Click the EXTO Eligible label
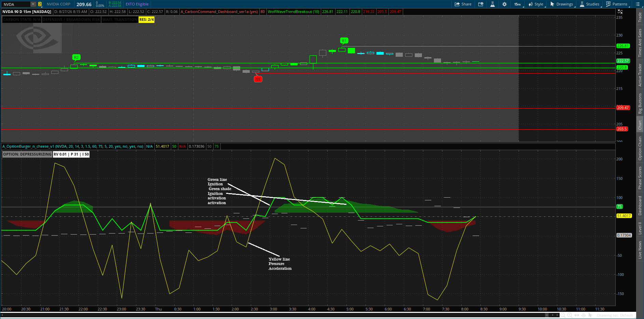The width and height of the screenshot is (644, 319). [x=137, y=4]
